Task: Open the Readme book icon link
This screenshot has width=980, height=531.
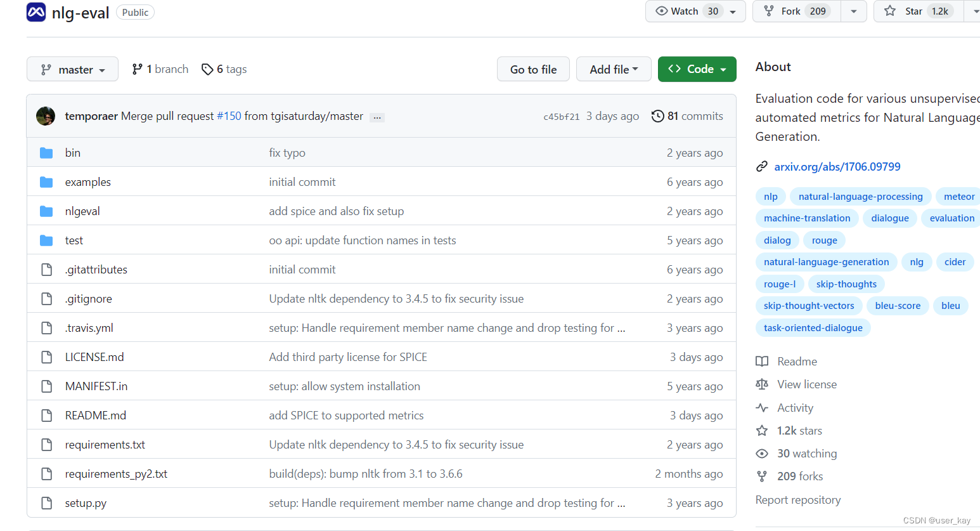Action: pyautogui.click(x=762, y=362)
